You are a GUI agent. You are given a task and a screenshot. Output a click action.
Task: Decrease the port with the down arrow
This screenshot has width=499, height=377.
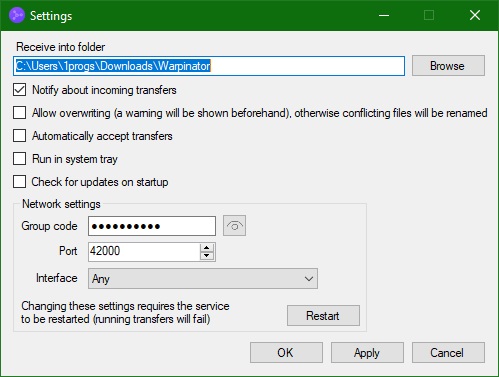click(x=207, y=256)
